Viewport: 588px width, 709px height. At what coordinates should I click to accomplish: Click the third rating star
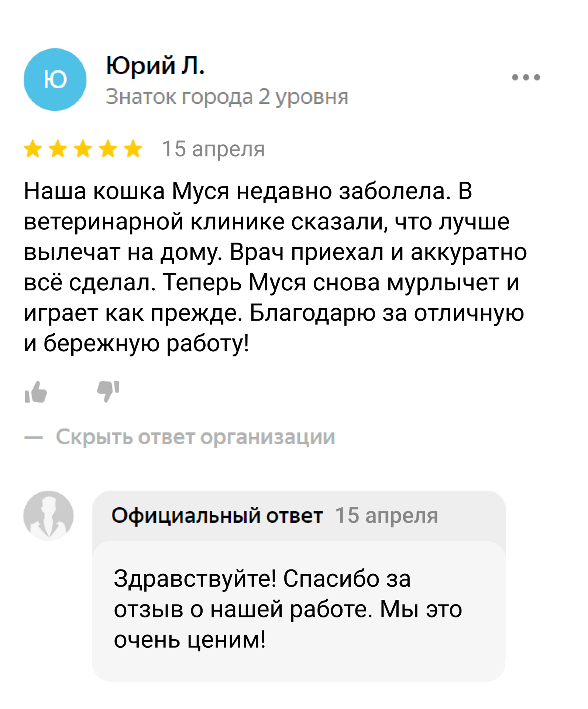click(x=83, y=149)
